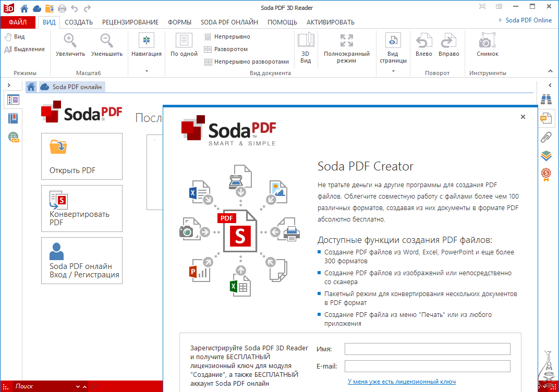Click Soda PDF онлайн Вход / Регистрация tile

point(82,261)
